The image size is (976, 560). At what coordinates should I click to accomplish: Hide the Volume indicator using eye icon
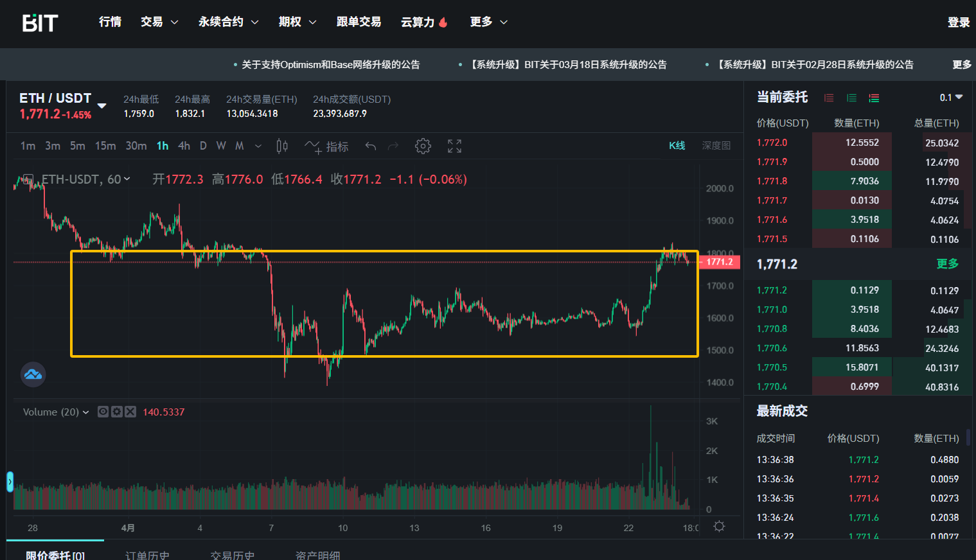tap(103, 412)
